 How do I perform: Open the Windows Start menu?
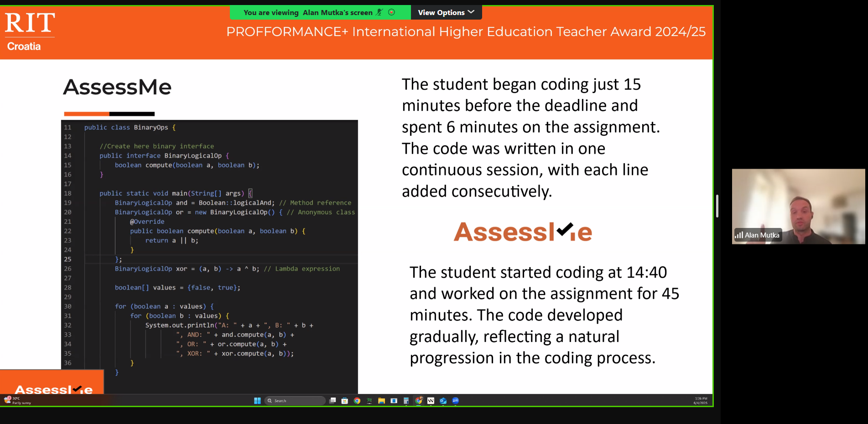257,401
